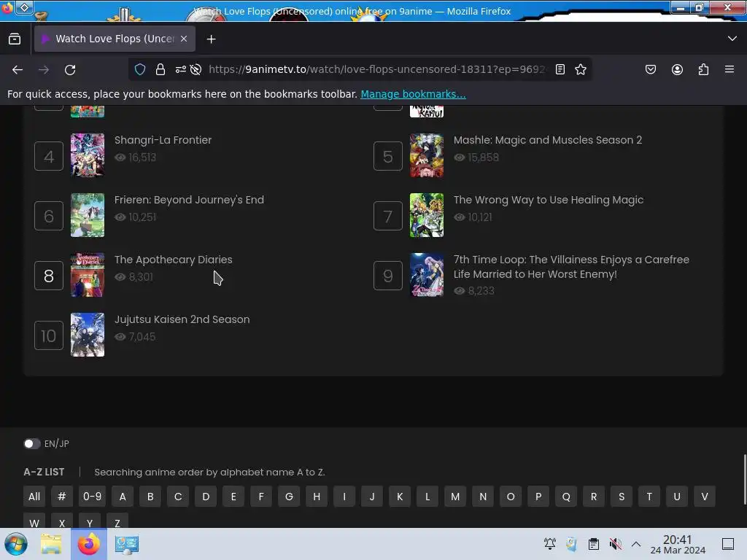Viewport: 747px width, 560px height.
Task: Open the system settings taskbar icon
Action: click(127, 544)
